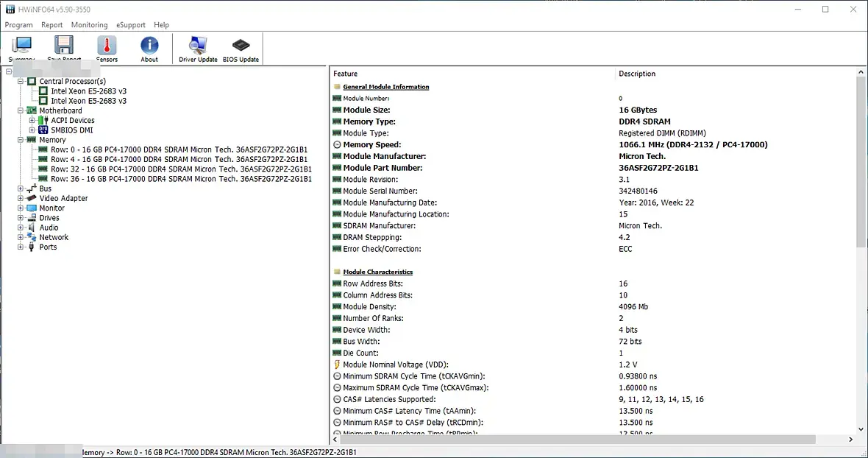This screenshot has width=868, height=458.
Task: Click the Drives node icon
Action: click(32, 218)
